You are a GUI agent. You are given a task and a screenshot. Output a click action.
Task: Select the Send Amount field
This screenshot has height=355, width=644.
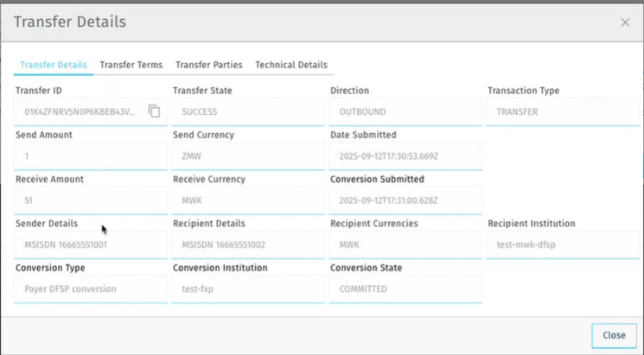click(90, 155)
